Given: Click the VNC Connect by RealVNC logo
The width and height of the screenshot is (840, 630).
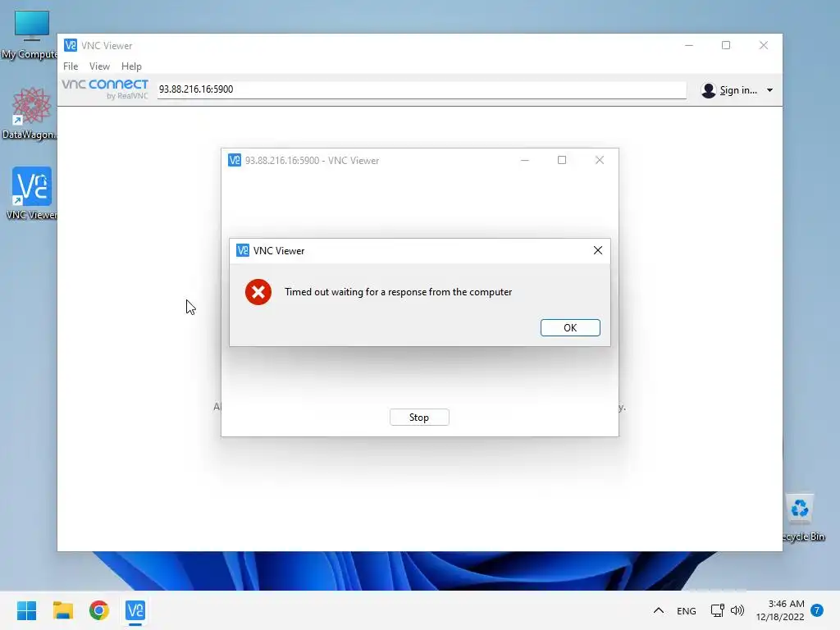Looking at the screenshot, I should tap(105, 89).
